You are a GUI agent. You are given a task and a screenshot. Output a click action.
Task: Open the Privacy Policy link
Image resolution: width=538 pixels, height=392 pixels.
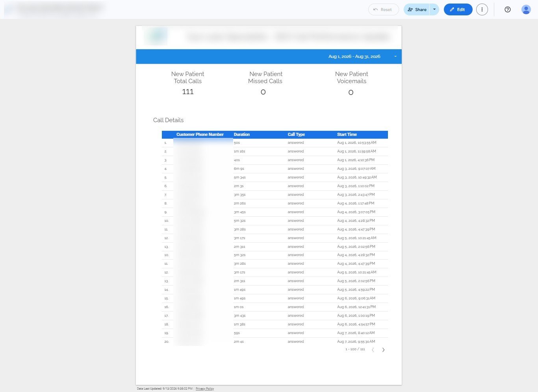(x=205, y=388)
